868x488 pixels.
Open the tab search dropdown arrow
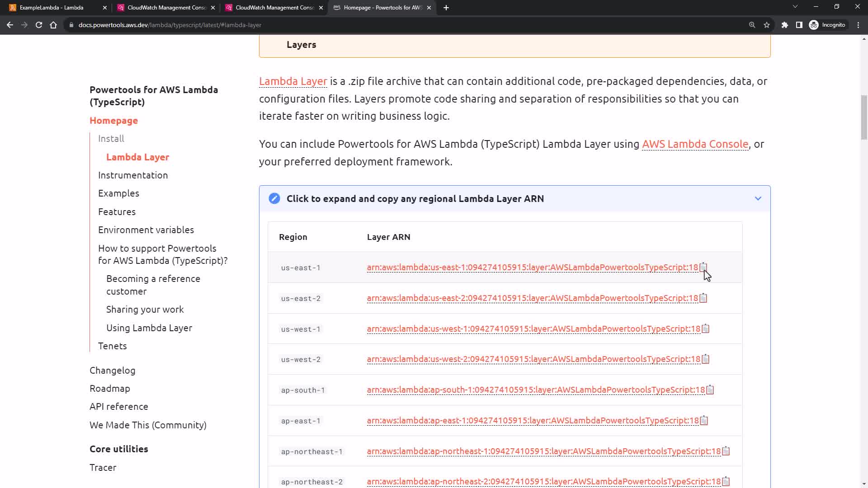pos(795,7)
